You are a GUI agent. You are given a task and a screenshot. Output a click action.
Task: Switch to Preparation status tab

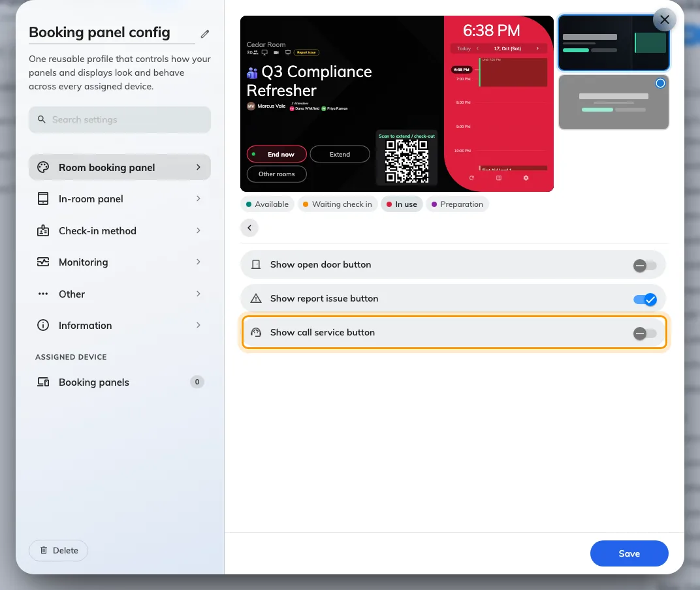(x=457, y=204)
